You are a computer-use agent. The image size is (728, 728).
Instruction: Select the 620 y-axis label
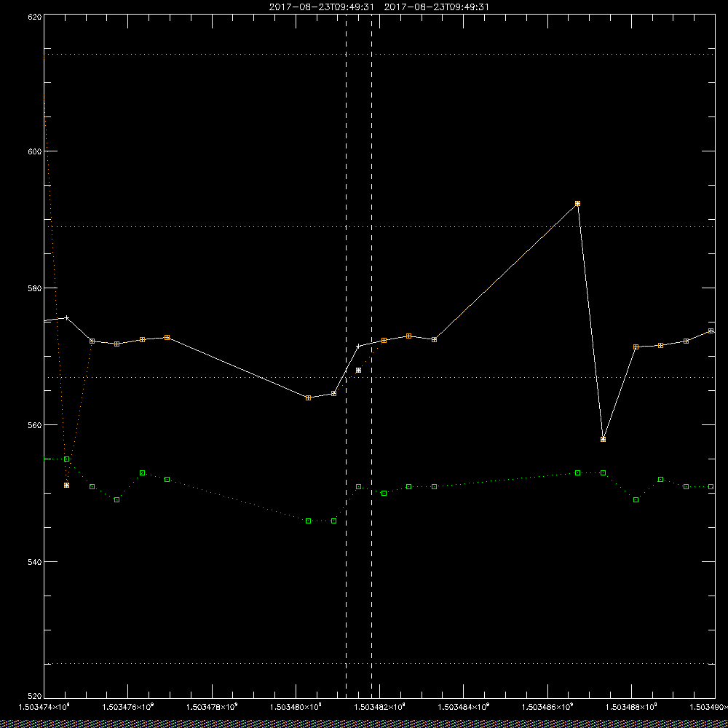35,17
